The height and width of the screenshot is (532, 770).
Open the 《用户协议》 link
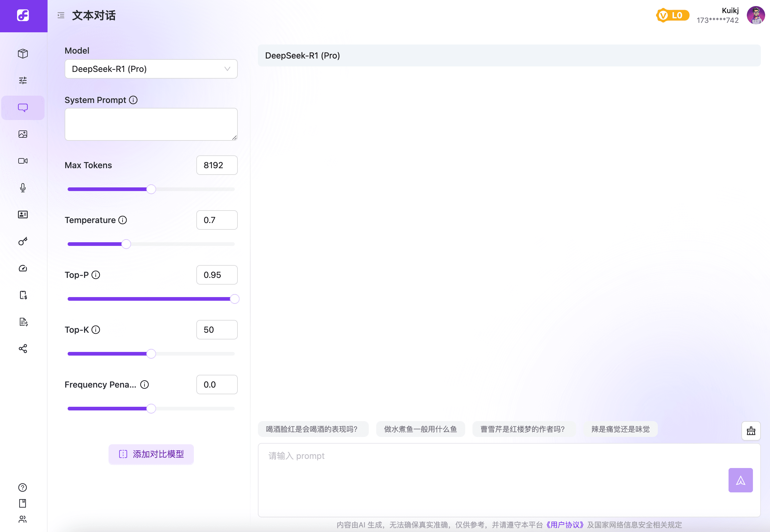[x=565, y=525]
